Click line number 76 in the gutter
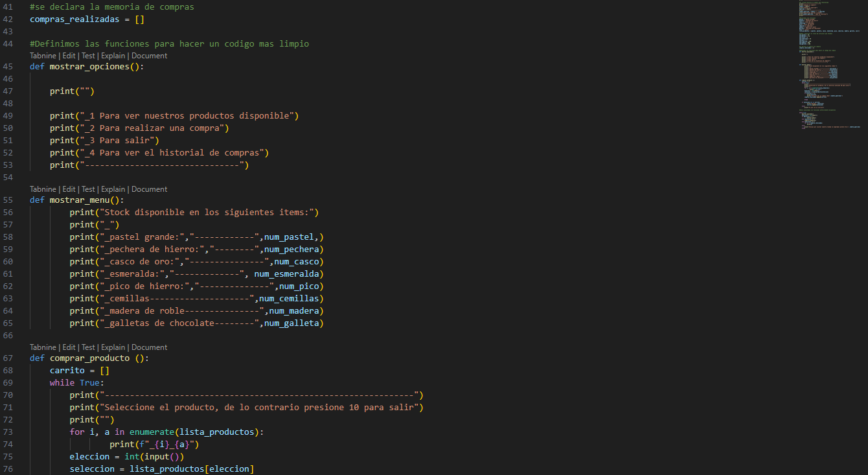The height and width of the screenshot is (475, 868). pyautogui.click(x=8, y=469)
